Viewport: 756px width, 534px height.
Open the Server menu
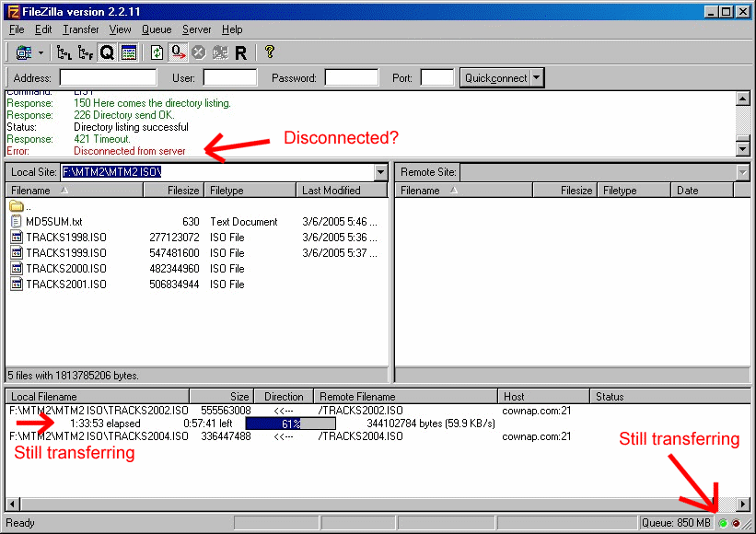(196, 29)
